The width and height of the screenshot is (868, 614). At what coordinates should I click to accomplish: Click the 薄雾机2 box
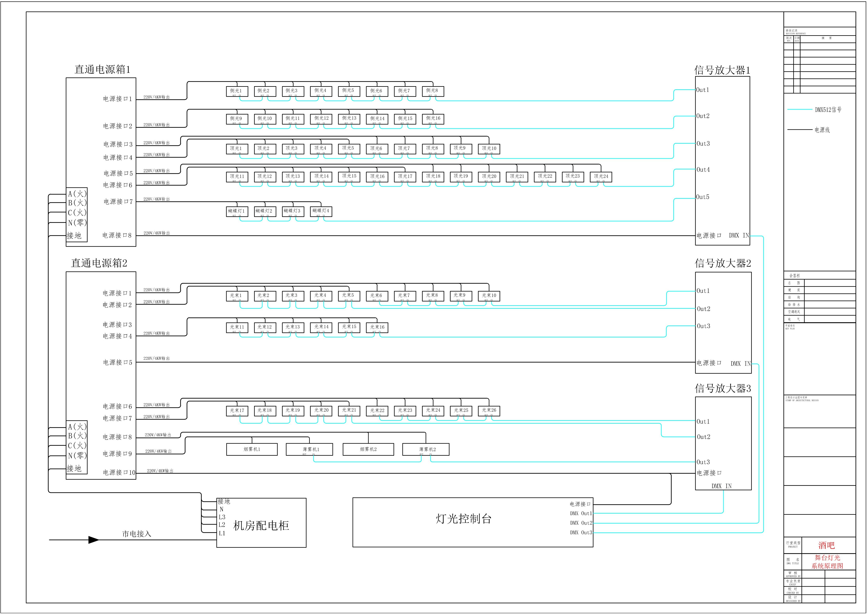(426, 449)
